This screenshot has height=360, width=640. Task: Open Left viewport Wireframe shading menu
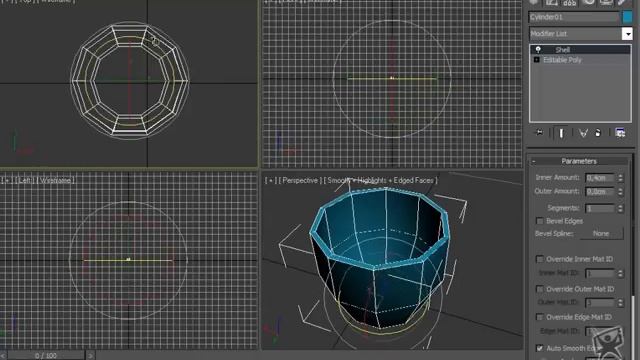click(x=56, y=180)
